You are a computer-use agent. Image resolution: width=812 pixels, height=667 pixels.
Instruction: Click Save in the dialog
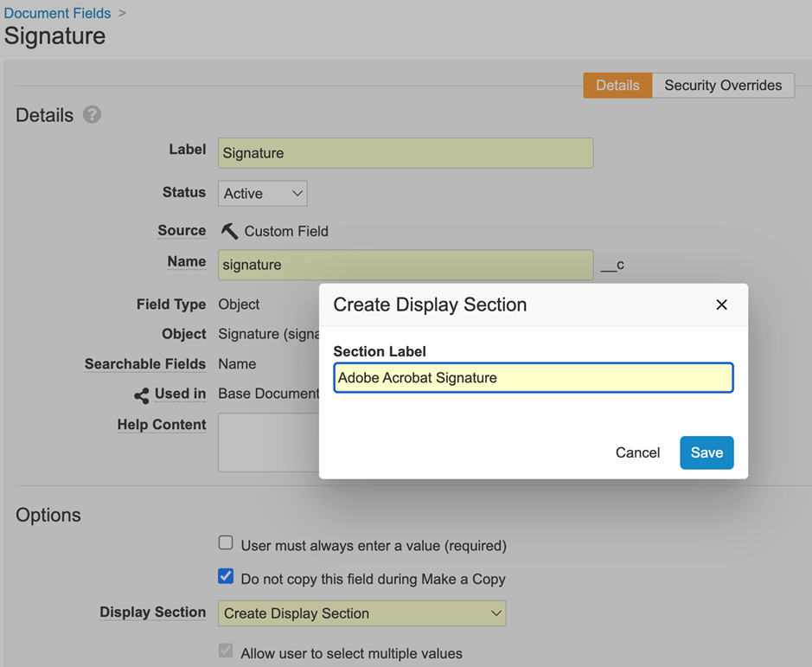(x=707, y=452)
